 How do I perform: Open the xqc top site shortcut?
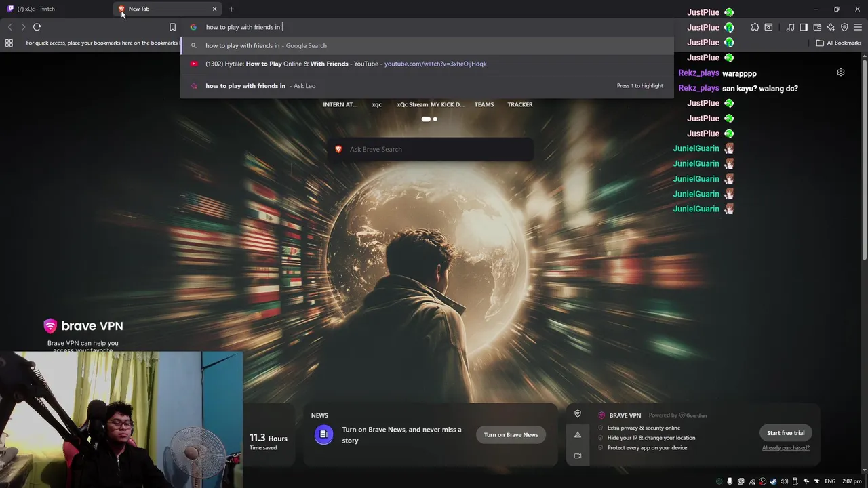pyautogui.click(x=377, y=104)
